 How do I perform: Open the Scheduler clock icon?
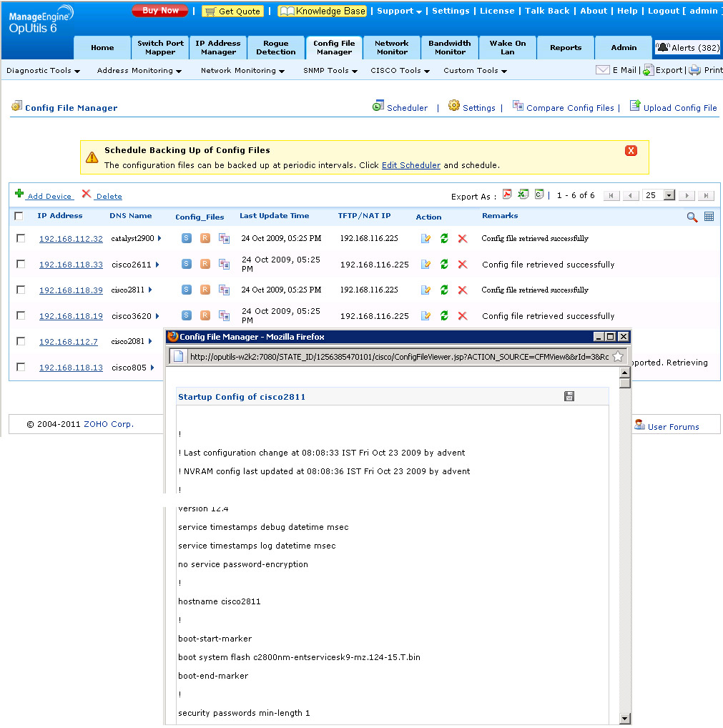point(378,106)
